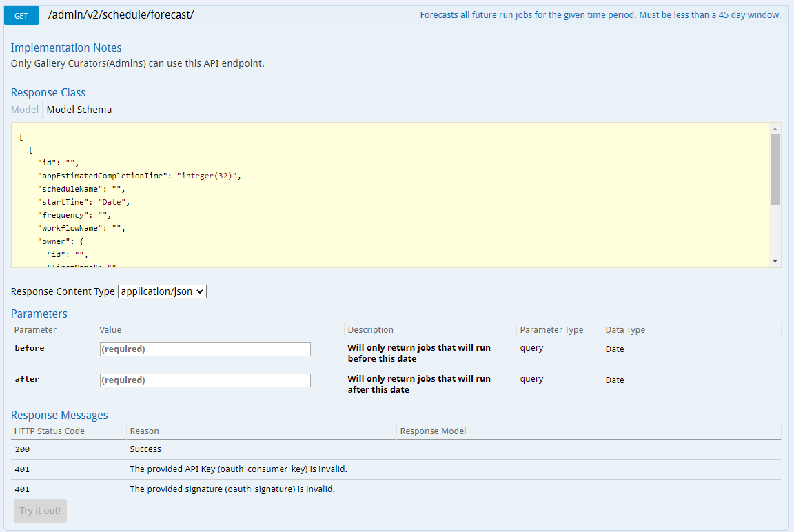Click the Try it out! button
Image resolution: width=794 pixels, height=532 pixels.
tap(40, 511)
